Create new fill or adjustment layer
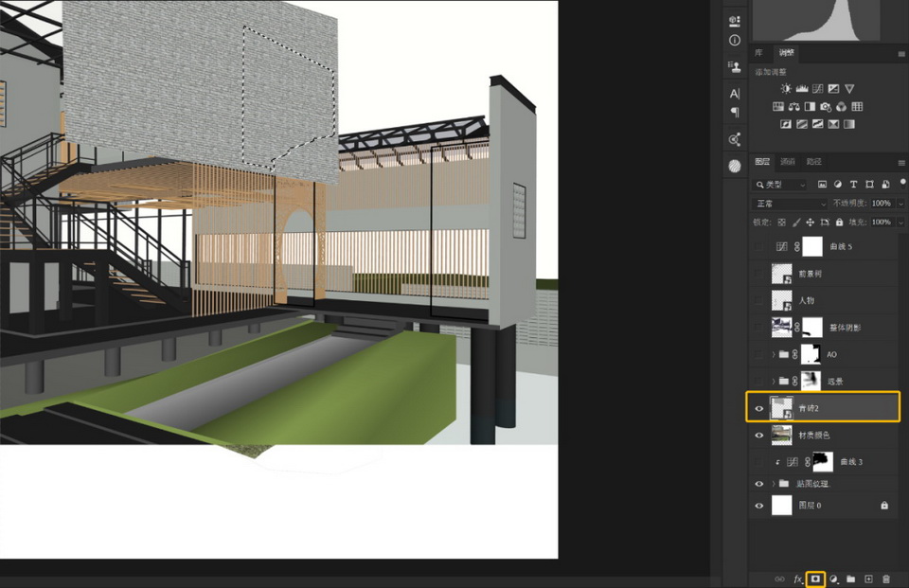Screen dimensions: 909x588 click(833, 579)
